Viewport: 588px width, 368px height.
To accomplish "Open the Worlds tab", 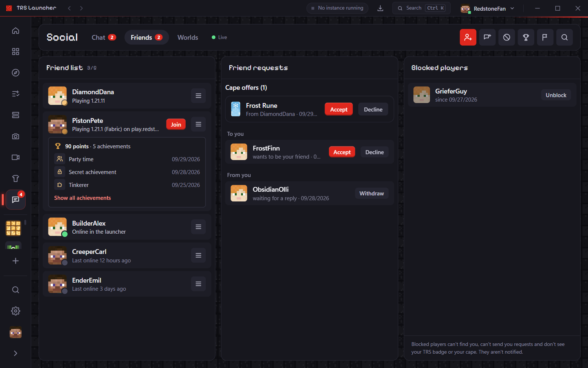I will [188, 37].
